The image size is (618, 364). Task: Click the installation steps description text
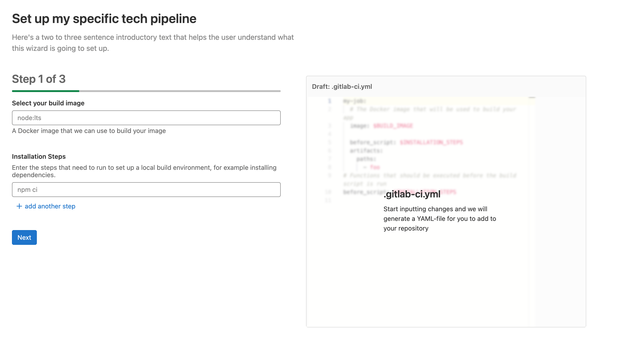click(x=144, y=171)
